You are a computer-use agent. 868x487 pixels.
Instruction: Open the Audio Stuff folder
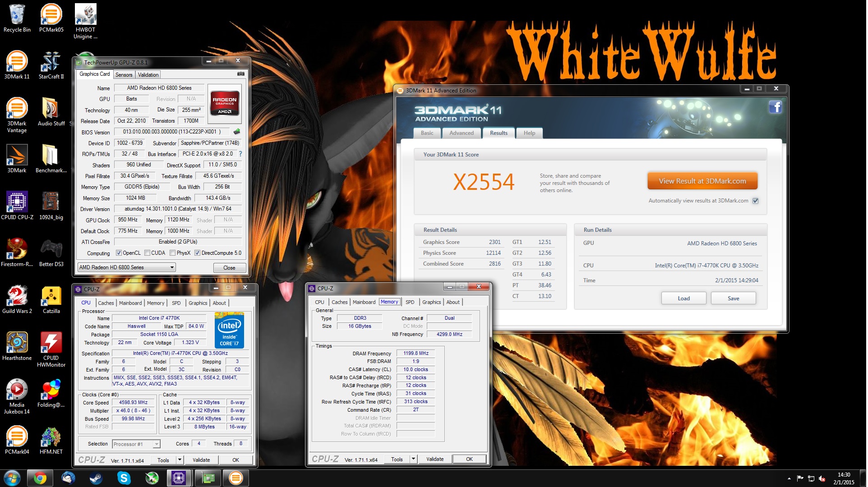(51, 112)
